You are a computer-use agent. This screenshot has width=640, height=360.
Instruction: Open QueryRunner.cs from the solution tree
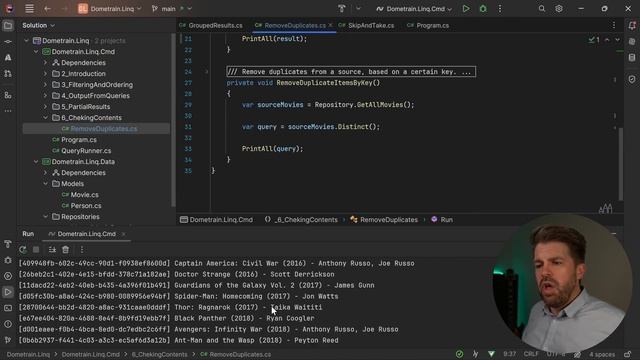(86, 151)
